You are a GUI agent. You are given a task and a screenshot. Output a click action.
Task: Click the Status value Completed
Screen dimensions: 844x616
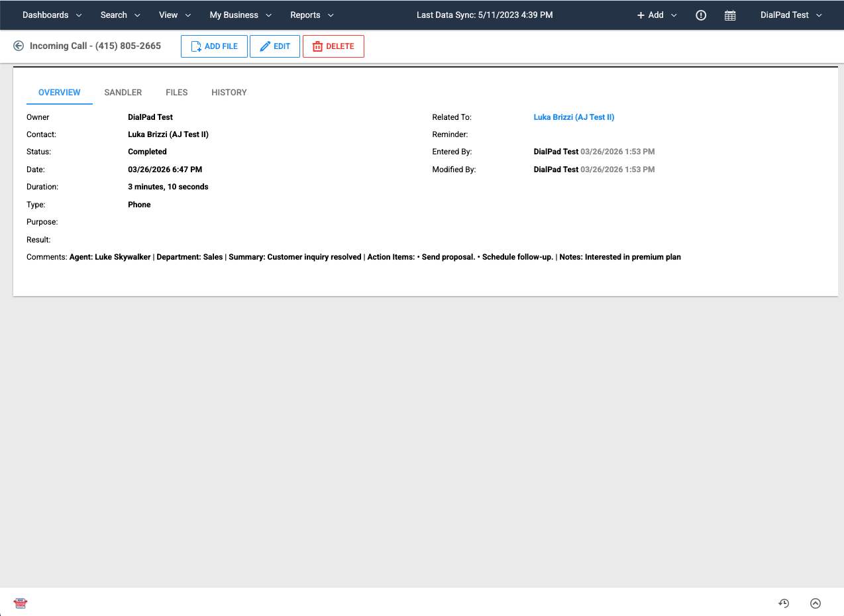[x=147, y=152]
